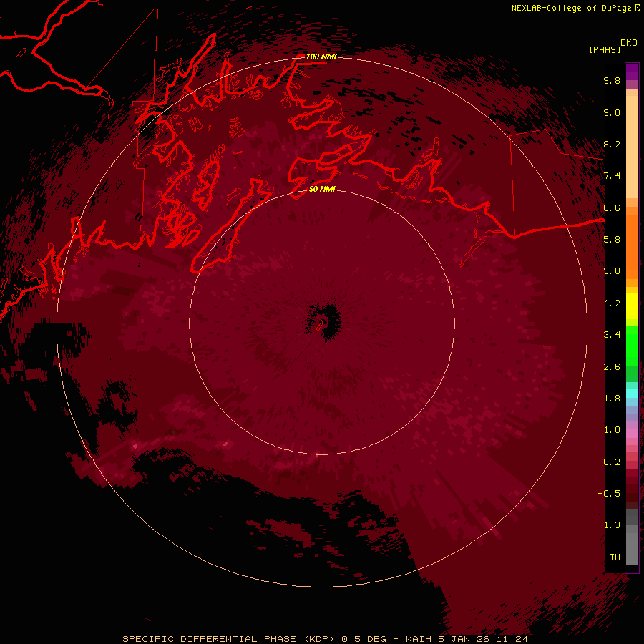Click the 4.2 value on the color scale
This screenshot has width=644, height=644.
(612, 303)
